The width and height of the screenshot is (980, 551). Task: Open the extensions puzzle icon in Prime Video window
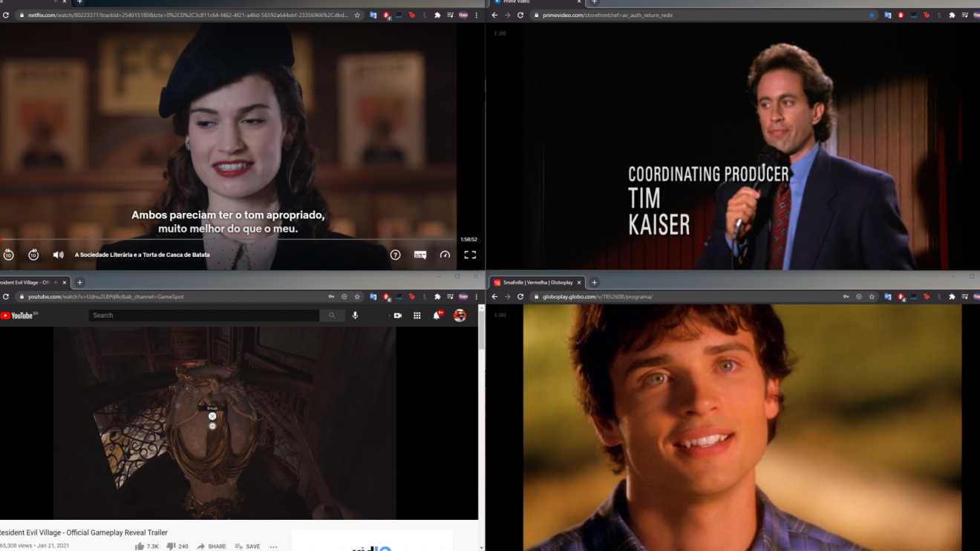(952, 15)
